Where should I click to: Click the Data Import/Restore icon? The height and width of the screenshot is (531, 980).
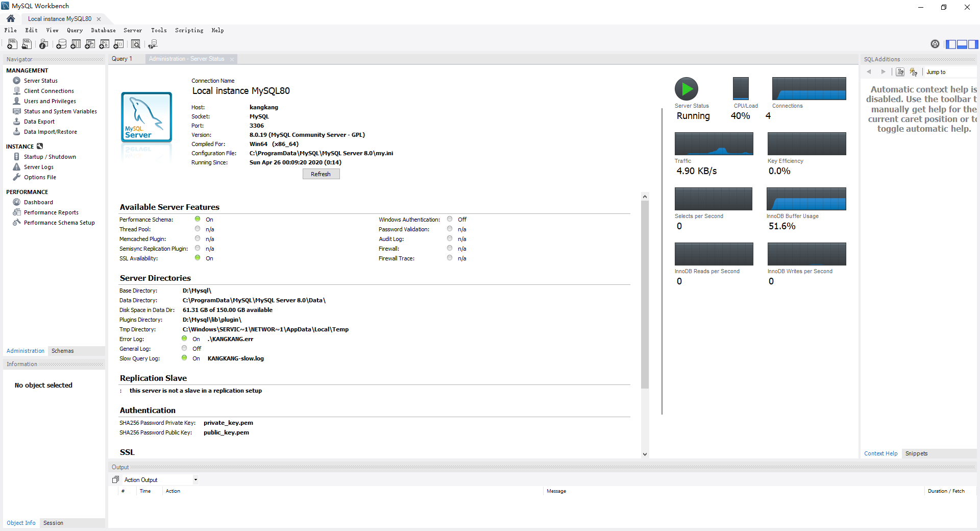(x=17, y=132)
